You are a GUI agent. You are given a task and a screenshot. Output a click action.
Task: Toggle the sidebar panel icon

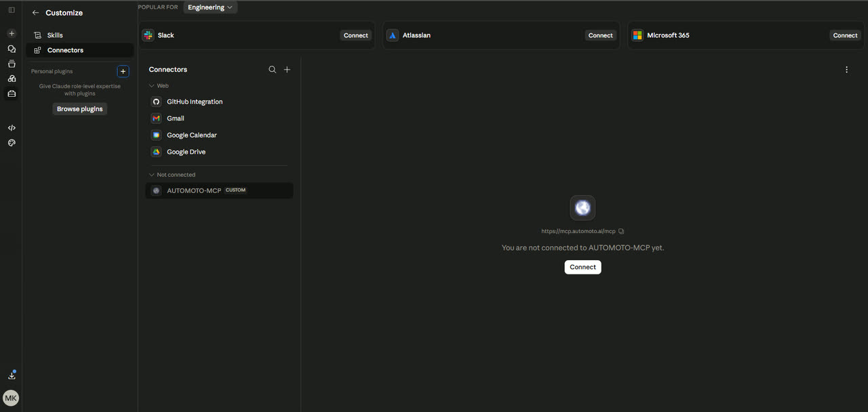[x=12, y=10]
